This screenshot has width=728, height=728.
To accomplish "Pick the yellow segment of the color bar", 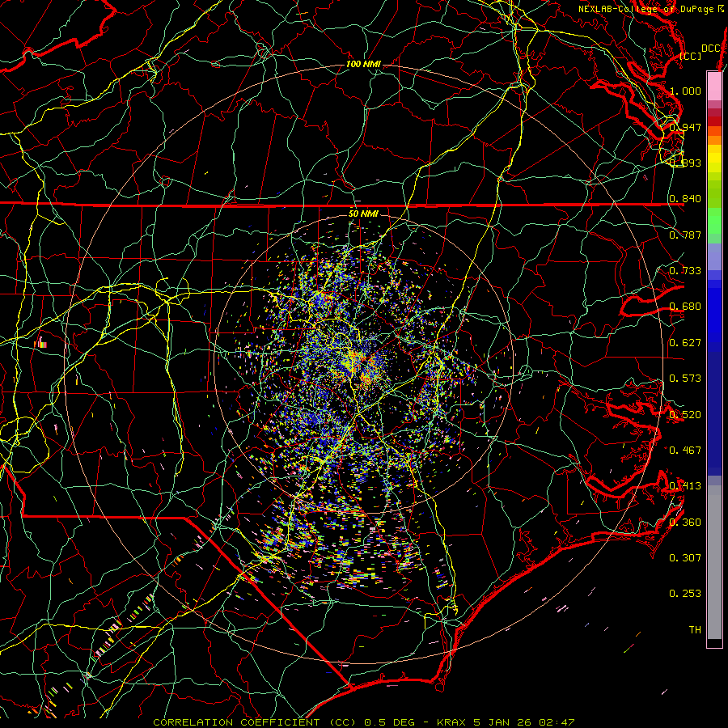I will point(714,159).
